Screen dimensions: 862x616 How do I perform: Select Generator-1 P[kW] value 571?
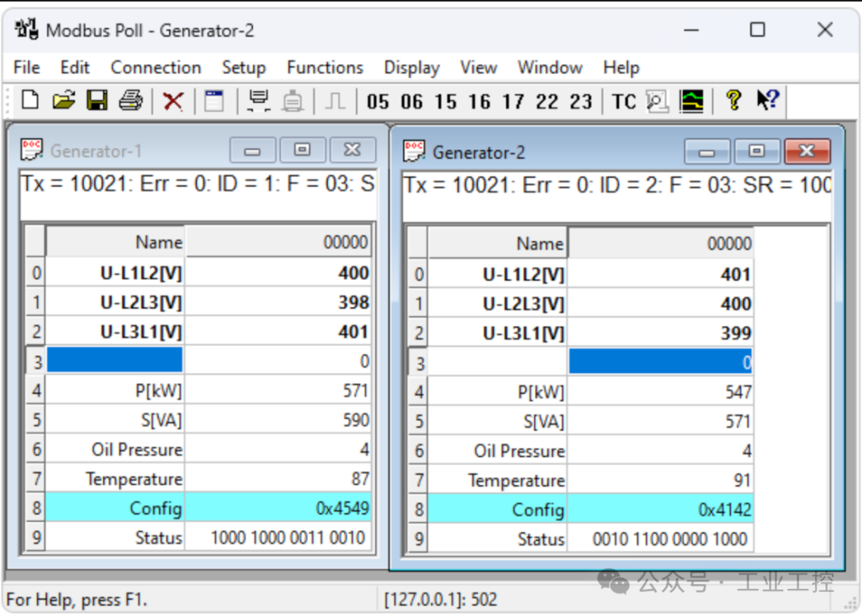pos(279,390)
